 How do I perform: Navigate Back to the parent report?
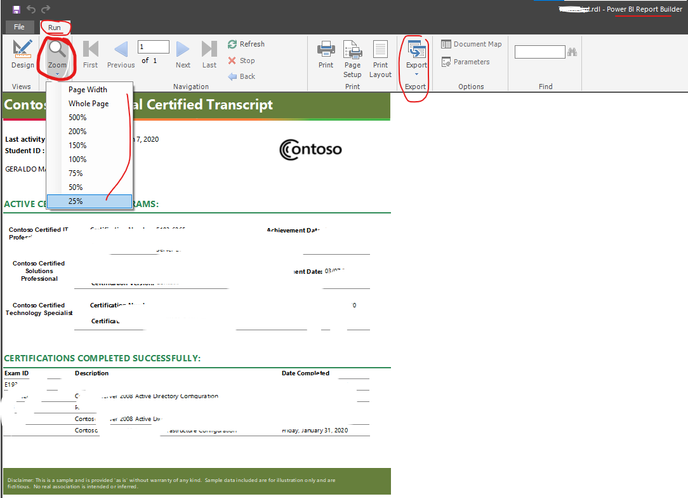(242, 76)
